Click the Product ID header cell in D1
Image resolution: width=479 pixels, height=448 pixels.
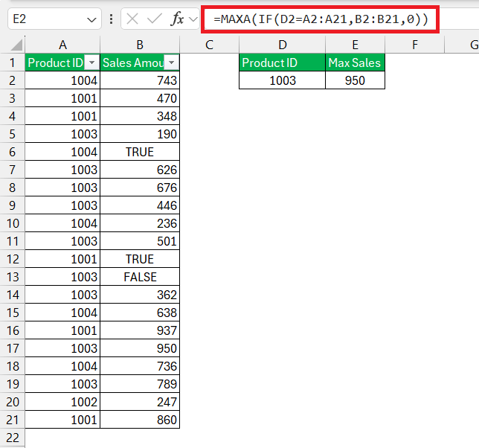(x=283, y=63)
